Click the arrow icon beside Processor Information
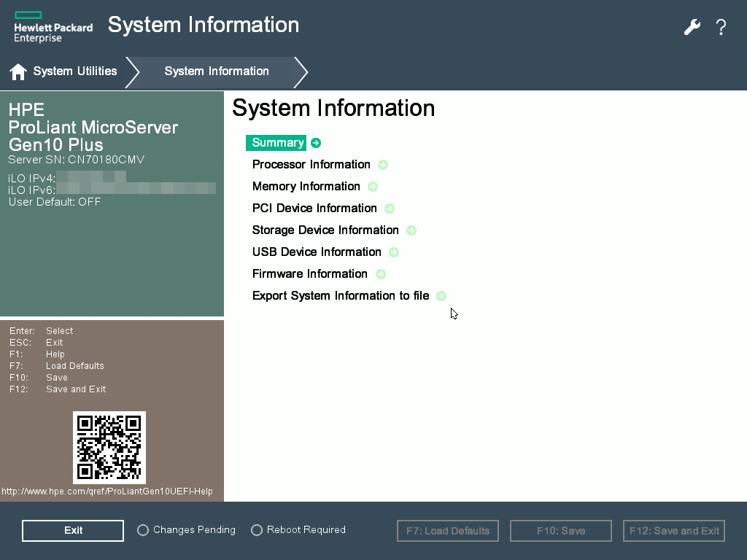 [x=382, y=165]
